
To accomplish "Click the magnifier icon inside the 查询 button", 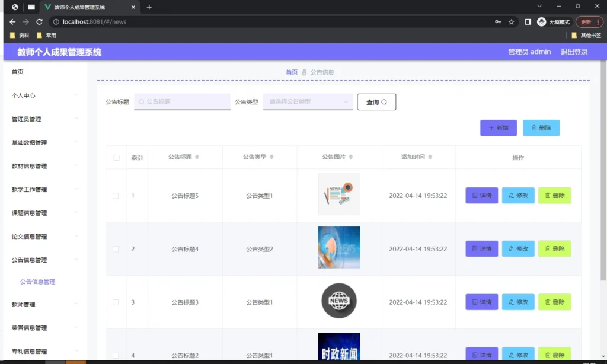I will (385, 101).
